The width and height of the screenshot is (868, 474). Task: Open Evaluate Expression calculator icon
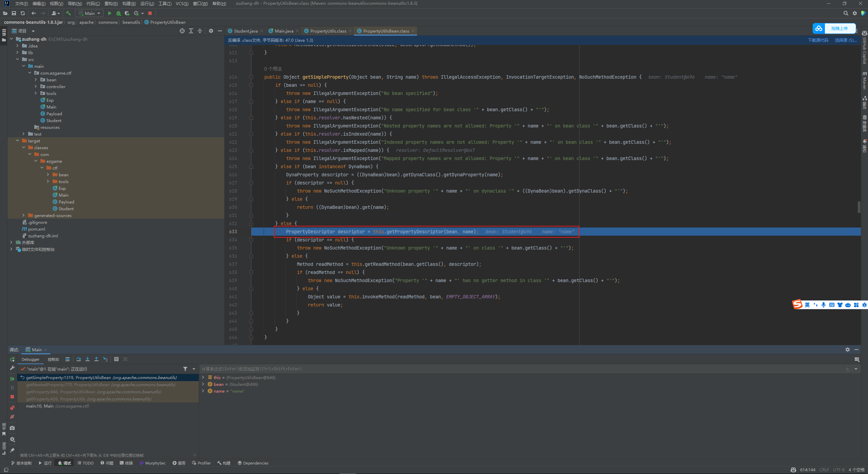pos(116,359)
